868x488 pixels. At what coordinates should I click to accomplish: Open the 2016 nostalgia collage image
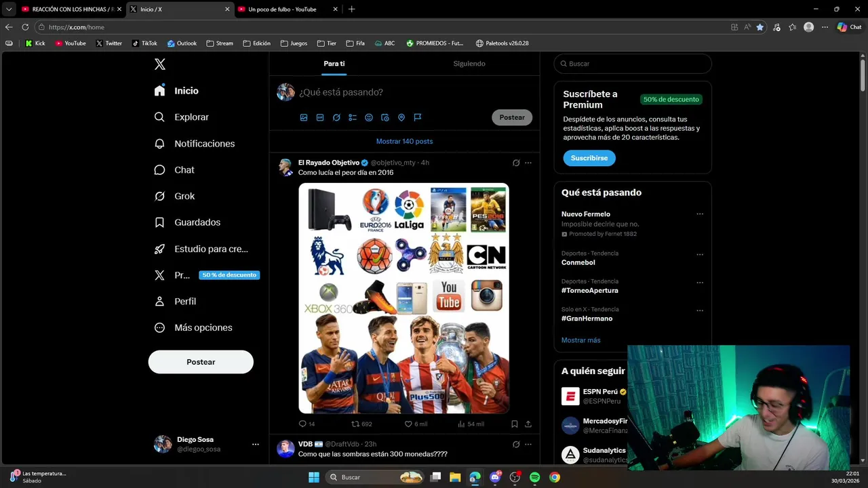(x=404, y=298)
